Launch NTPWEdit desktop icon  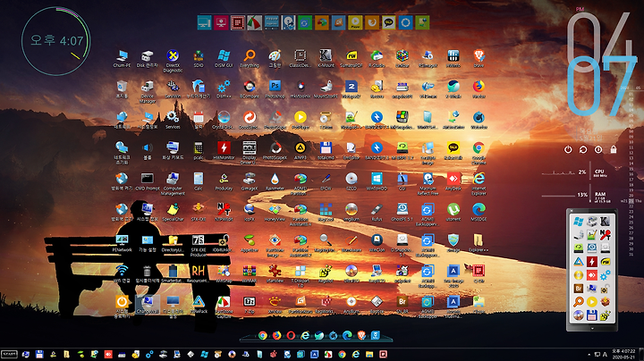(x=224, y=212)
